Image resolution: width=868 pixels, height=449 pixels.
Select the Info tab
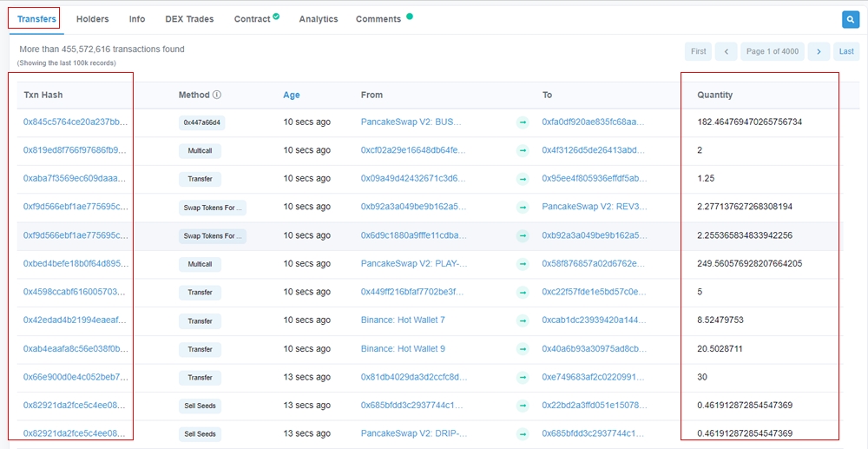[x=137, y=19]
